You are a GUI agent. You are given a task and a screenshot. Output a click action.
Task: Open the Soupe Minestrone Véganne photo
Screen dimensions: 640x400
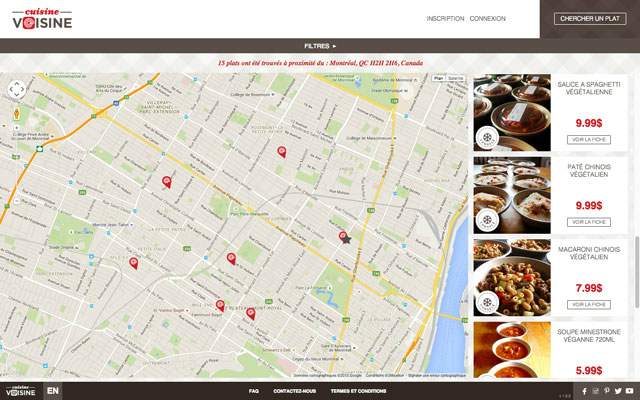click(x=512, y=350)
